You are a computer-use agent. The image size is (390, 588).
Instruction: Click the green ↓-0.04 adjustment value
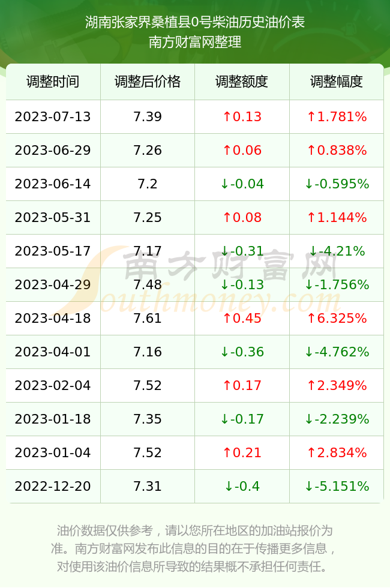click(x=242, y=184)
